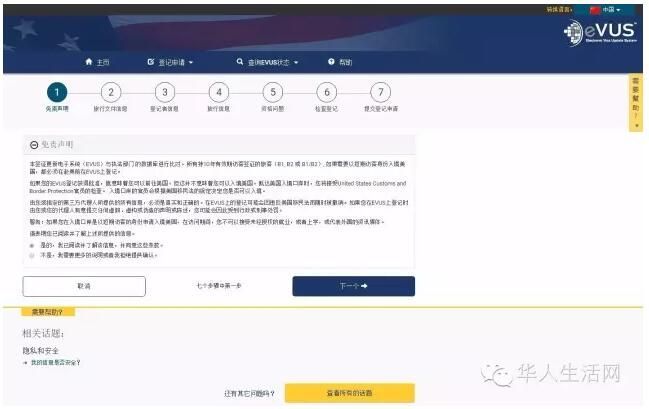Screen dimensions: 649x409
Task: Click the 还有其它问题吗 text
Action: (249, 393)
